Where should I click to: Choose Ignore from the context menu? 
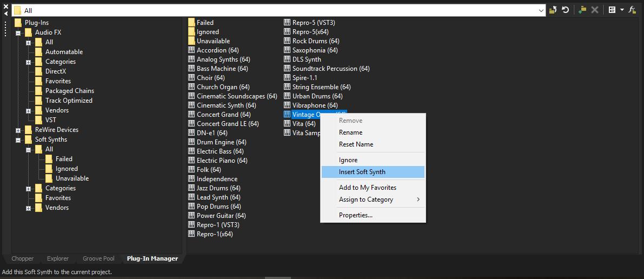(373, 160)
